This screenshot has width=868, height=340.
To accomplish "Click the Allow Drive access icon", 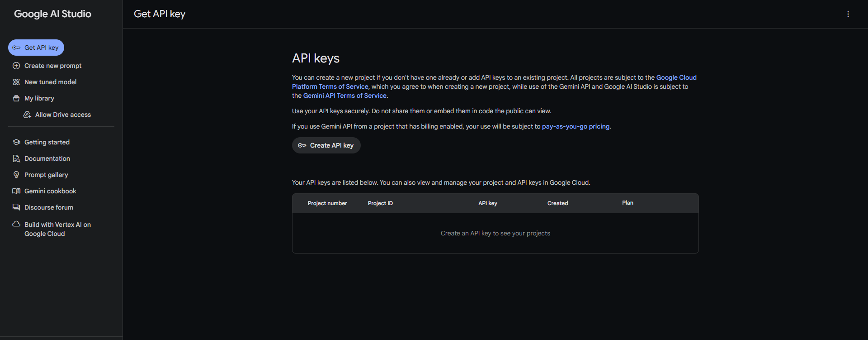I will [x=27, y=115].
